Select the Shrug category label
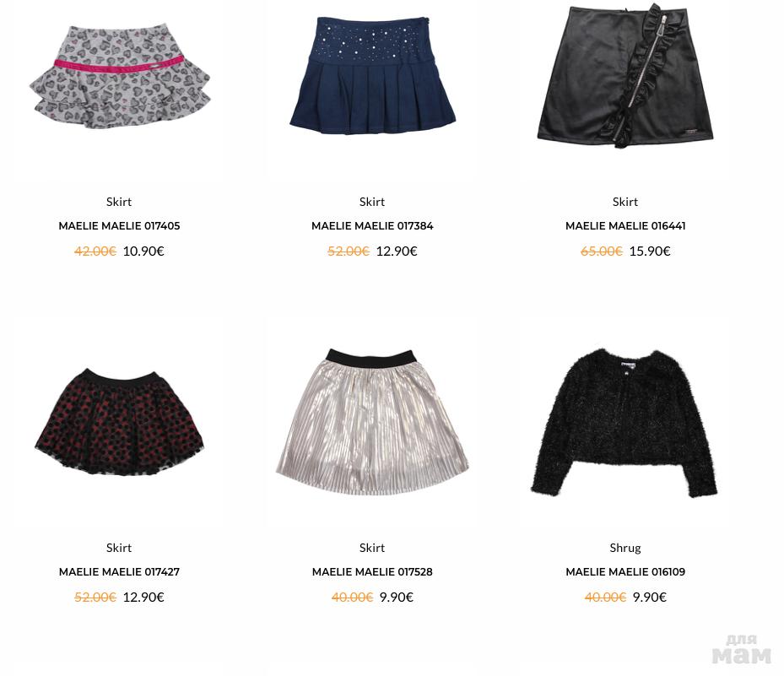This screenshot has width=784, height=676. [625, 548]
